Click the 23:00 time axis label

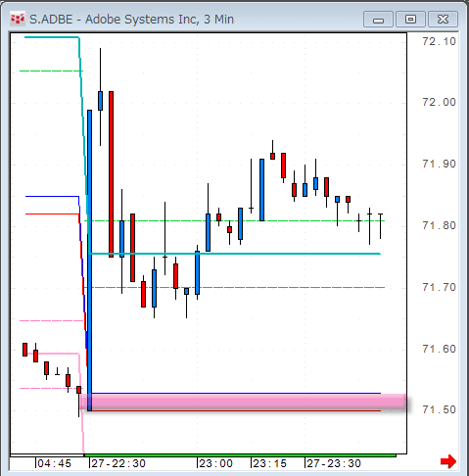pos(215,463)
